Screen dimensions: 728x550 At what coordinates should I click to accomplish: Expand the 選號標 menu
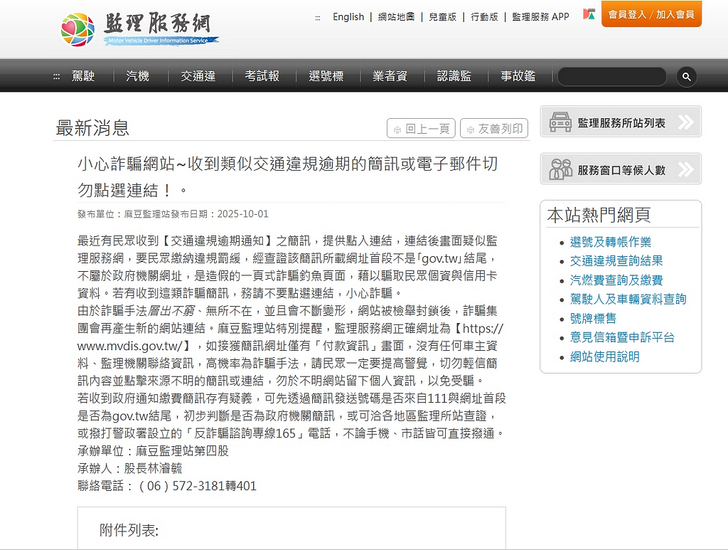click(x=326, y=76)
